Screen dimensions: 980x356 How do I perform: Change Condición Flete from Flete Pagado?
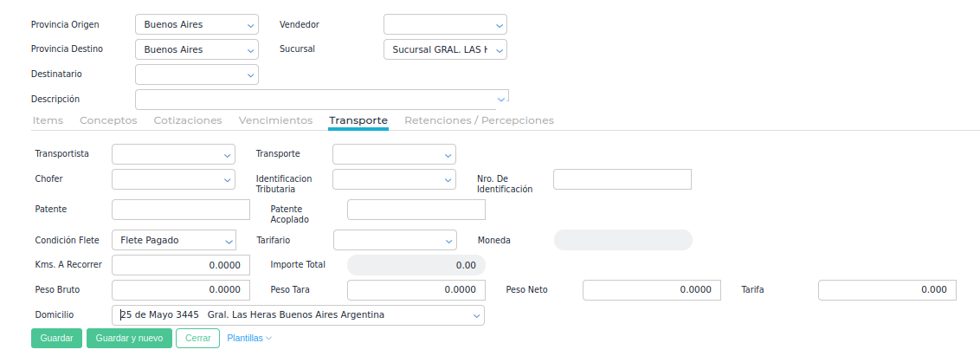[x=174, y=240]
